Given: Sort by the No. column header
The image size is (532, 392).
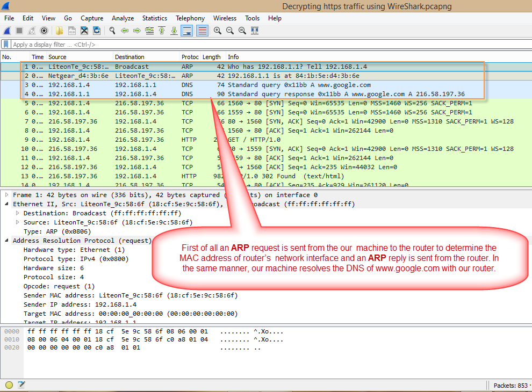Looking at the screenshot, I should pyautogui.click(x=15, y=57).
